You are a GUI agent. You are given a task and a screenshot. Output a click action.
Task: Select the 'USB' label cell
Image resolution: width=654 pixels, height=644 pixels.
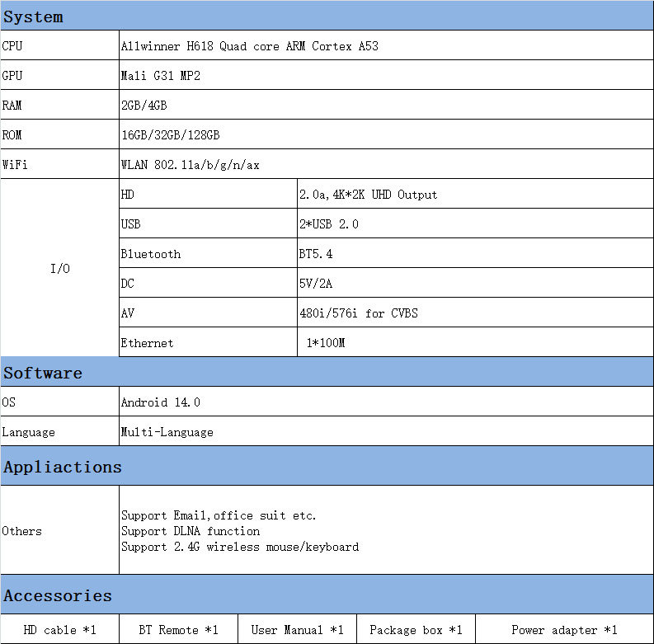coord(208,223)
